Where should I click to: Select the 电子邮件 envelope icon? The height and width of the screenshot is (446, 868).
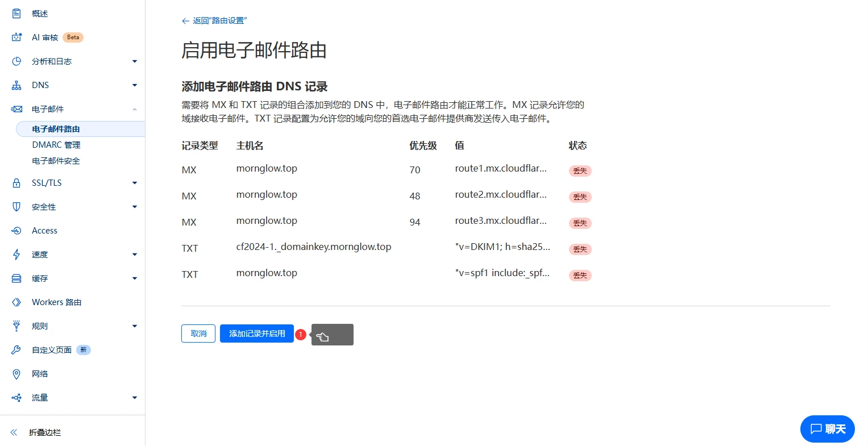click(16, 109)
